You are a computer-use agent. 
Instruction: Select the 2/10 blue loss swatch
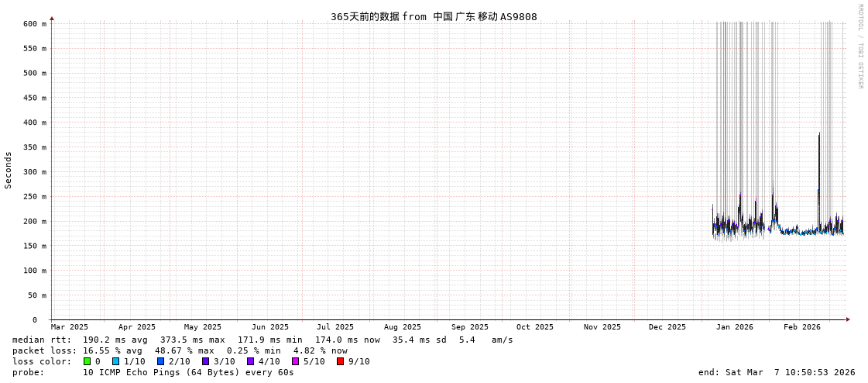(160, 361)
